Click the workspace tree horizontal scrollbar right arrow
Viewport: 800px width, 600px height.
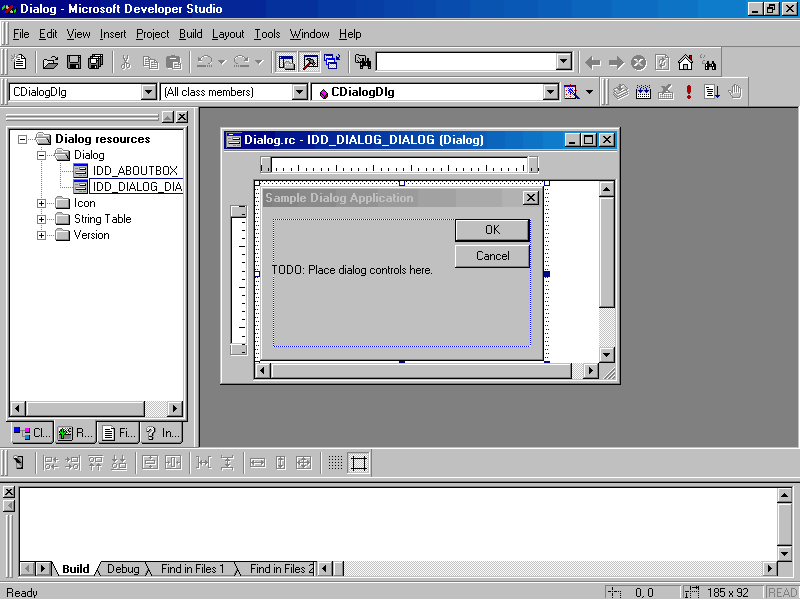[175, 409]
